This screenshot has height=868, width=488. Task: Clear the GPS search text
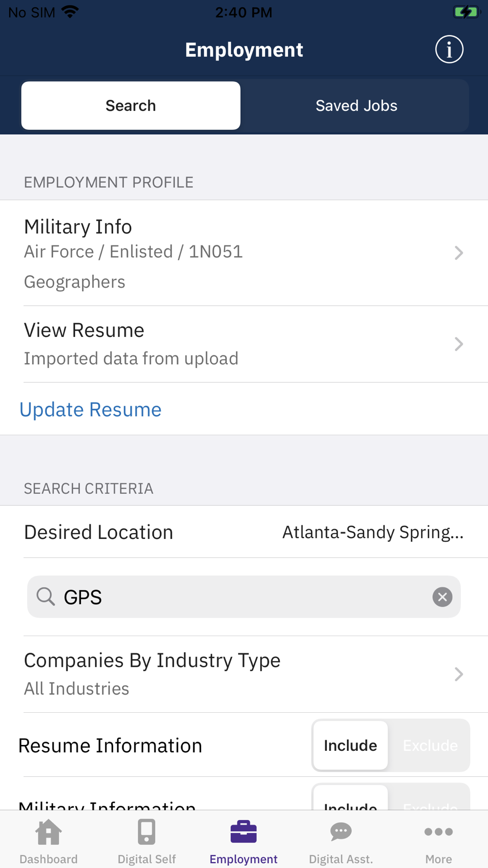pyautogui.click(x=442, y=597)
